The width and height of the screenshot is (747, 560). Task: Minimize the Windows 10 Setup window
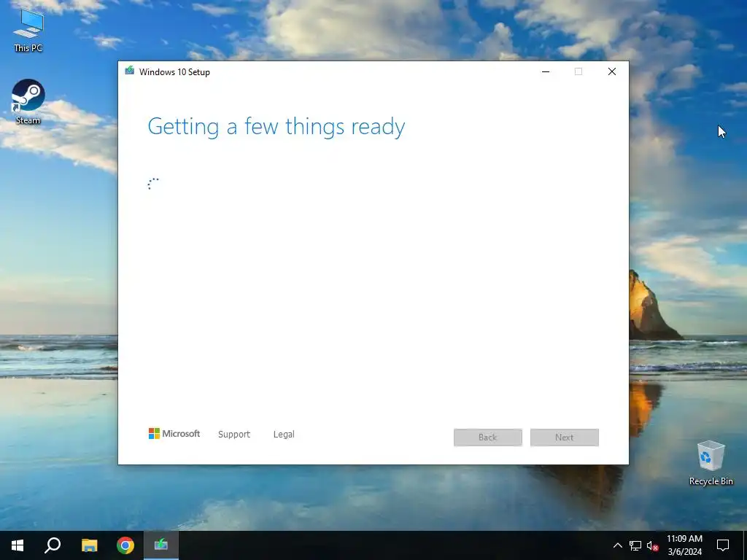point(546,72)
